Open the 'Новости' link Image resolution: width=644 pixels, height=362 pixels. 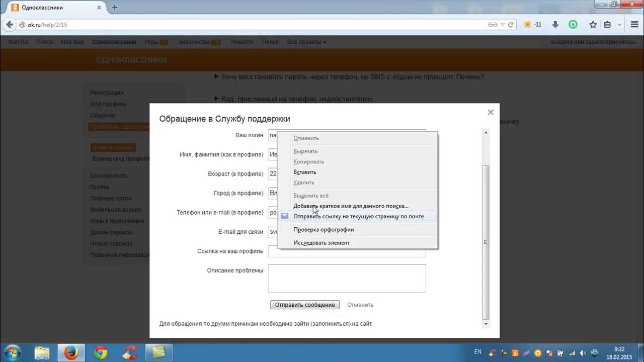click(242, 42)
